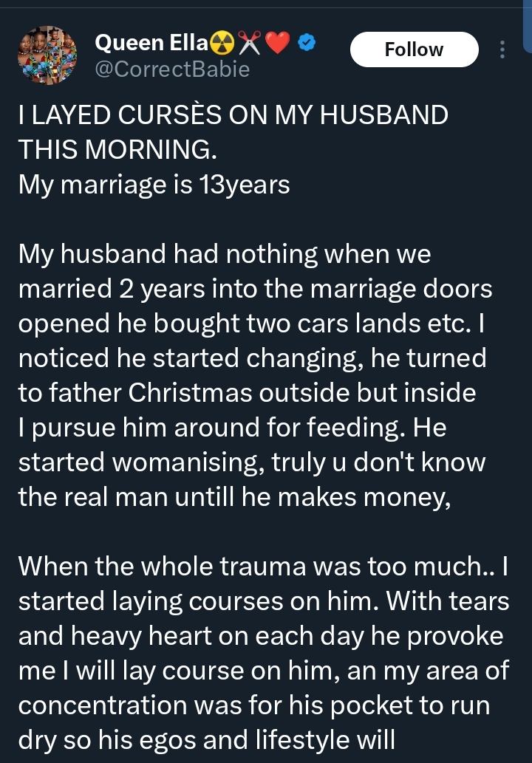This screenshot has height=763, width=532.
Task: Click the "My marriage is 13years" line
Action: pos(154,184)
